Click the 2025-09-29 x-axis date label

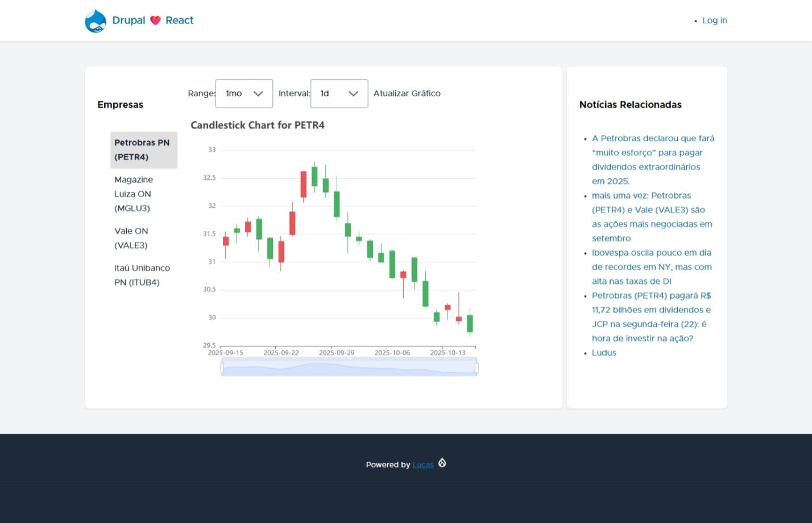pyautogui.click(x=337, y=353)
